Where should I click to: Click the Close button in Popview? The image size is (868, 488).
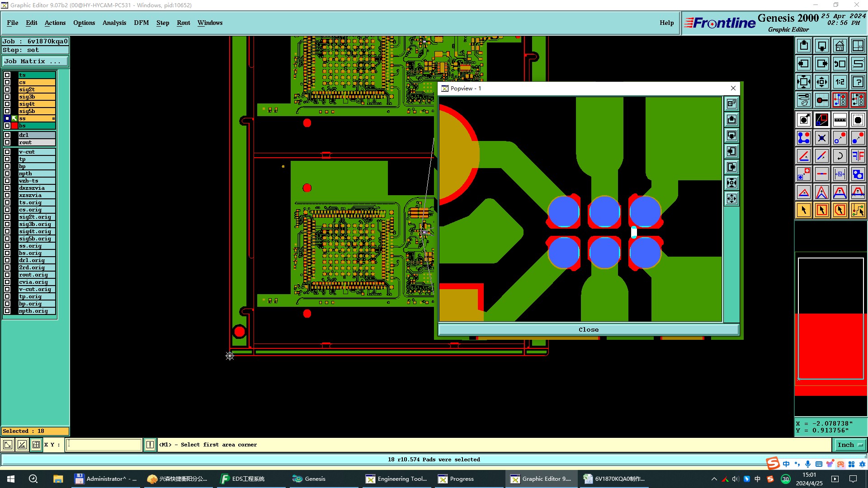tap(589, 330)
